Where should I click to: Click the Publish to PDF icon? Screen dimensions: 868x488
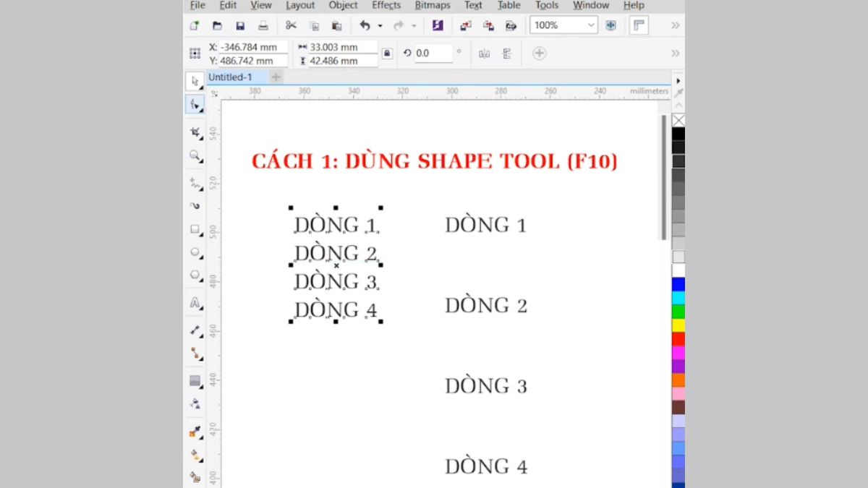pyautogui.click(x=511, y=25)
